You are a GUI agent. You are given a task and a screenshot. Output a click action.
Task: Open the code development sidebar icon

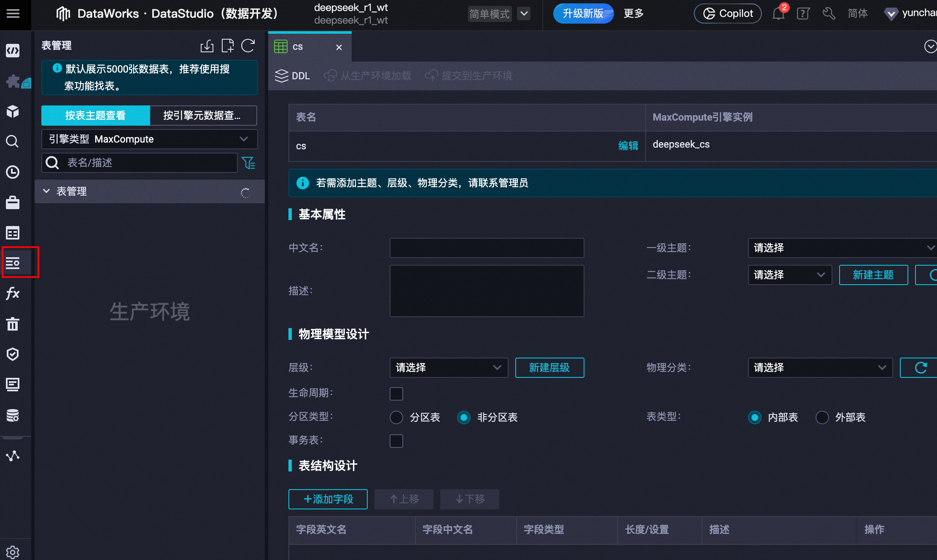click(13, 51)
